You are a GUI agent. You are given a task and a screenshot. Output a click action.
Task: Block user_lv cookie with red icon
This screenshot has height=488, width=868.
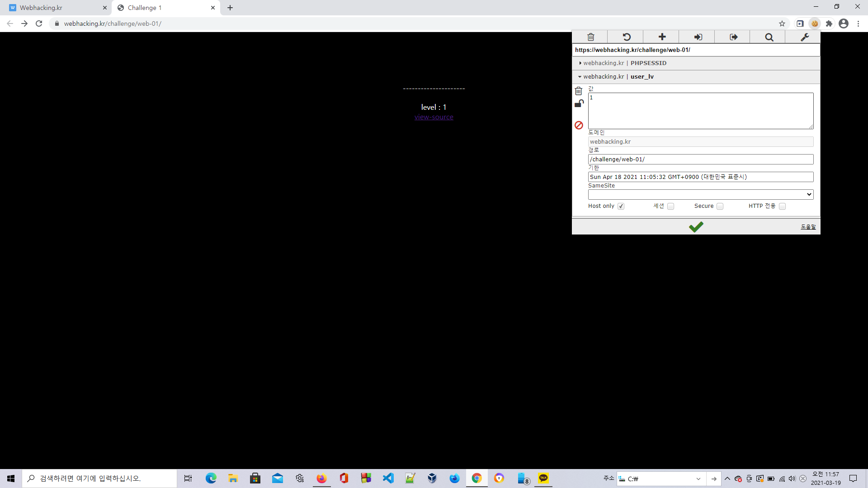pyautogui.click(x=579, y=125)
